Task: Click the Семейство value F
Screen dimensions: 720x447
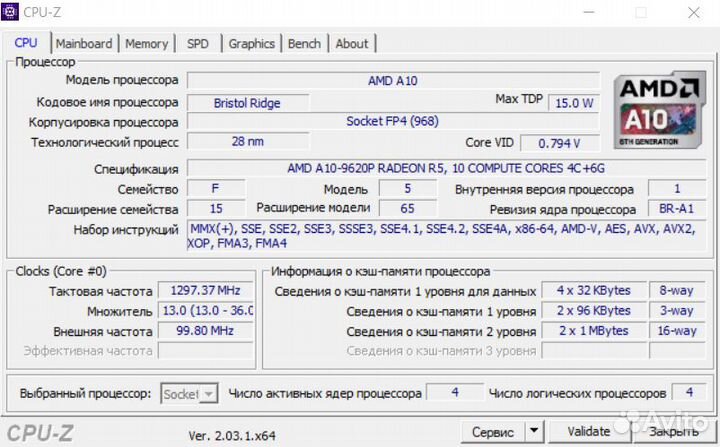Action: 216,188
